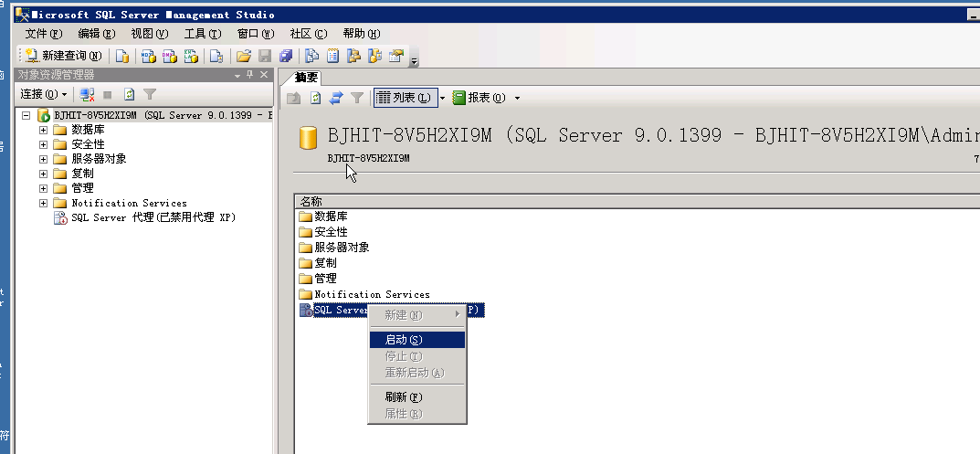Open the 社区(C) menu
Image resolution: width=980 pixels, height=454 pixels.
[x=309, y=34]
